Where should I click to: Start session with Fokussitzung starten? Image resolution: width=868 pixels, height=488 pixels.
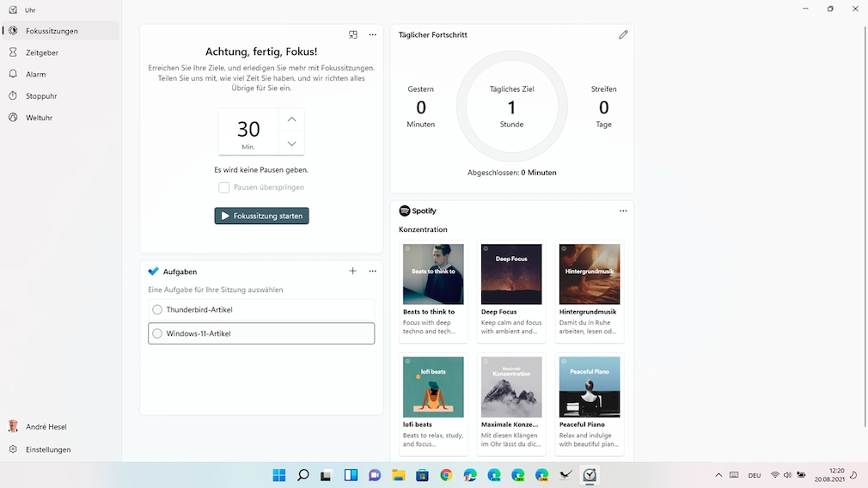point(262,216)
